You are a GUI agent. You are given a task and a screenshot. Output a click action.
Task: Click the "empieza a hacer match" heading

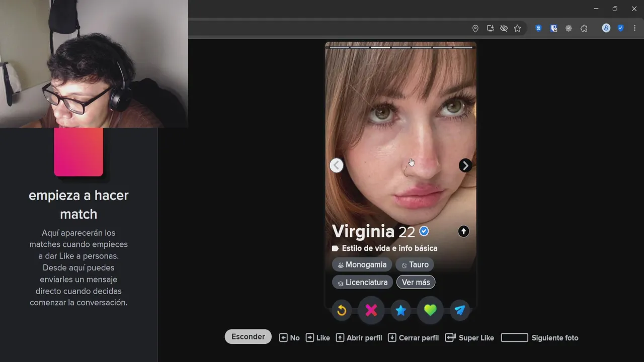pos(78,205)
